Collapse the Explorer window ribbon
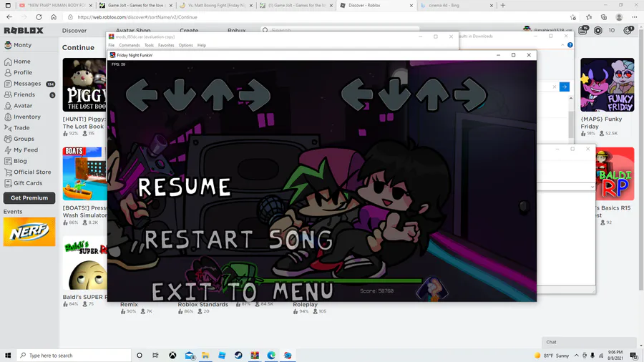 [x=562, y=45]
